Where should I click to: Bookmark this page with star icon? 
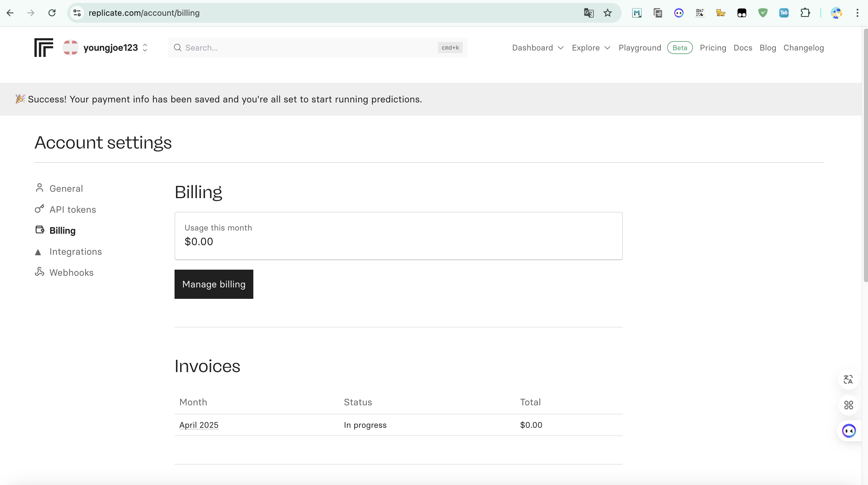[x=607, y=13]
